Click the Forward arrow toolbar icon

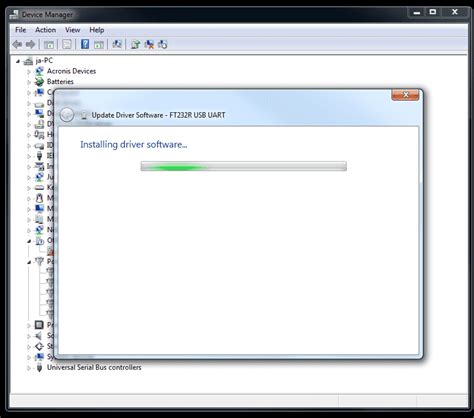coord(31,44)
